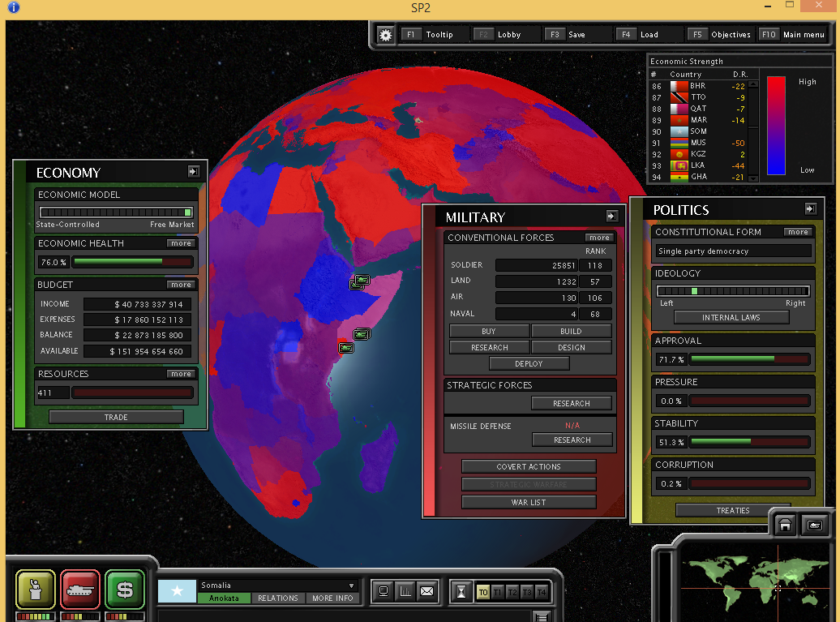Image resolution: width=840 pixels, height=622 pixels.
Task: Open F5 Objectives in top menu
Action: pos(722,35)
